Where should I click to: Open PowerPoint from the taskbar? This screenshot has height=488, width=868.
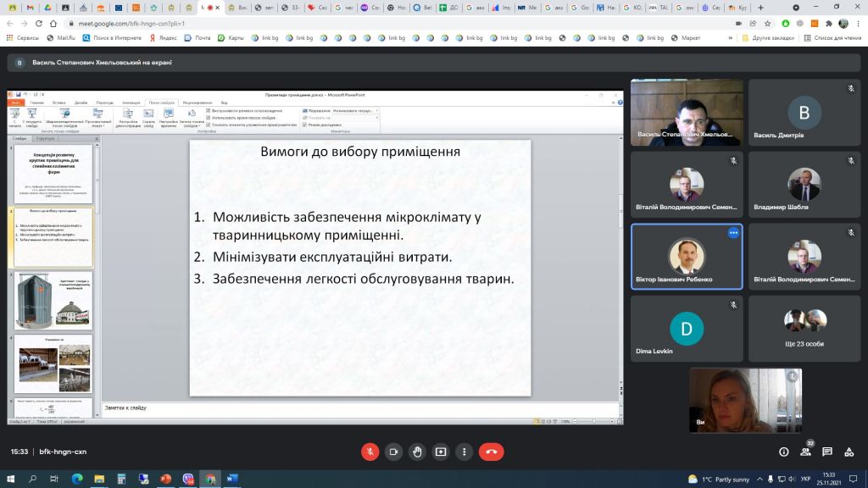[x=165, y=480]
